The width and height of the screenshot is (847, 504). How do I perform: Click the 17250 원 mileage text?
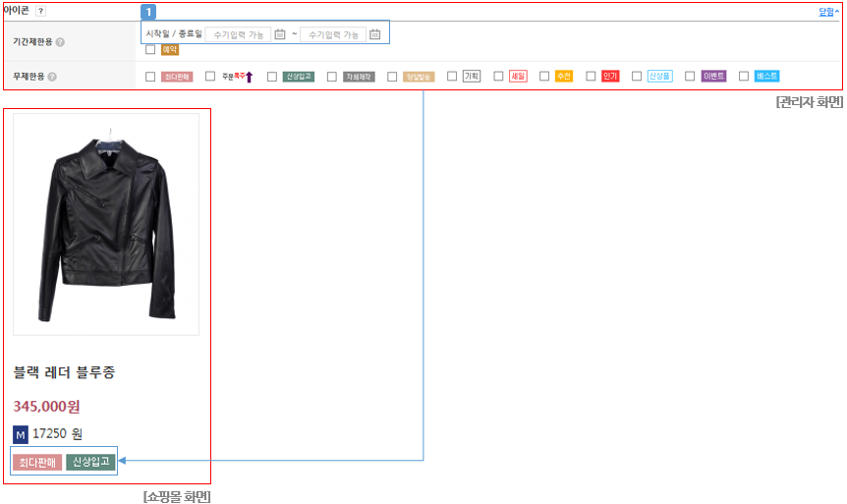(x=57, y=434)
